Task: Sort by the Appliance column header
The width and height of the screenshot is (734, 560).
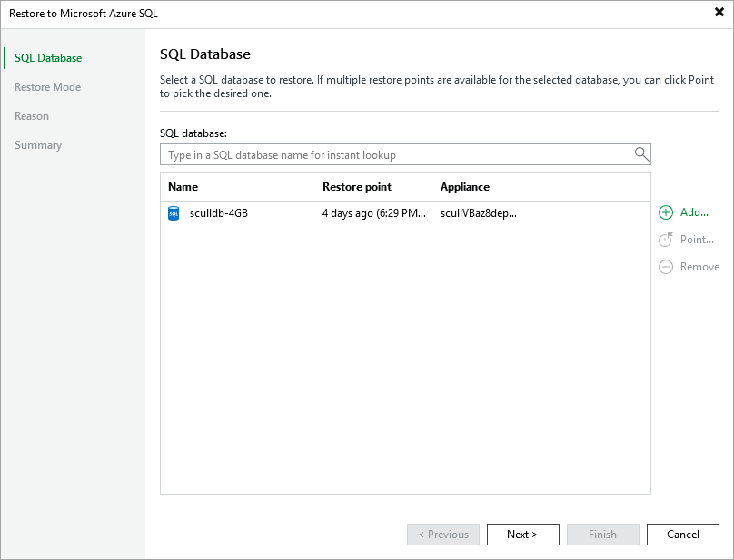Action: point(465,187)
